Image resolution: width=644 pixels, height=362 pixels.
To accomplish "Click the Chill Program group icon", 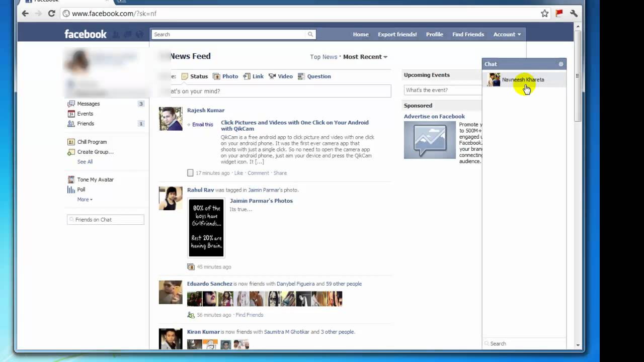I will coord(71,142).
